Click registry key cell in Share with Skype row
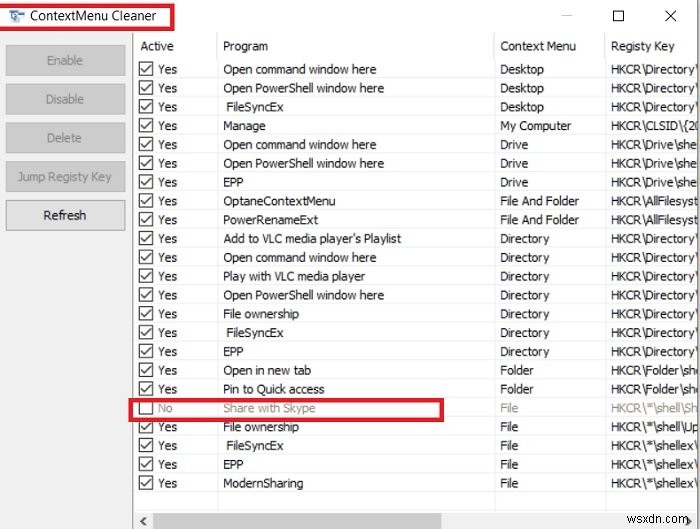 (654, 408)
